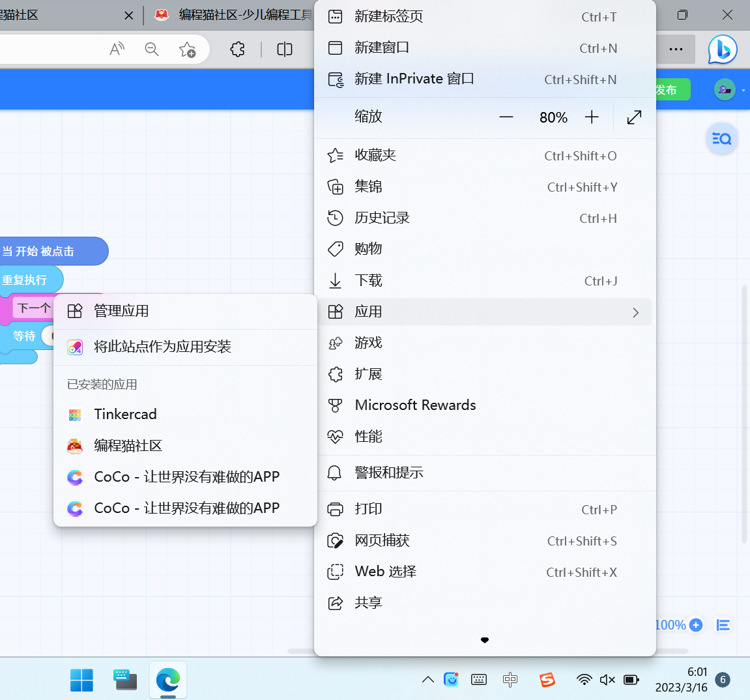This screenshot has height=700, width=750.
Task: Open the Bing chat icon
Action: (x=722, y=49)
